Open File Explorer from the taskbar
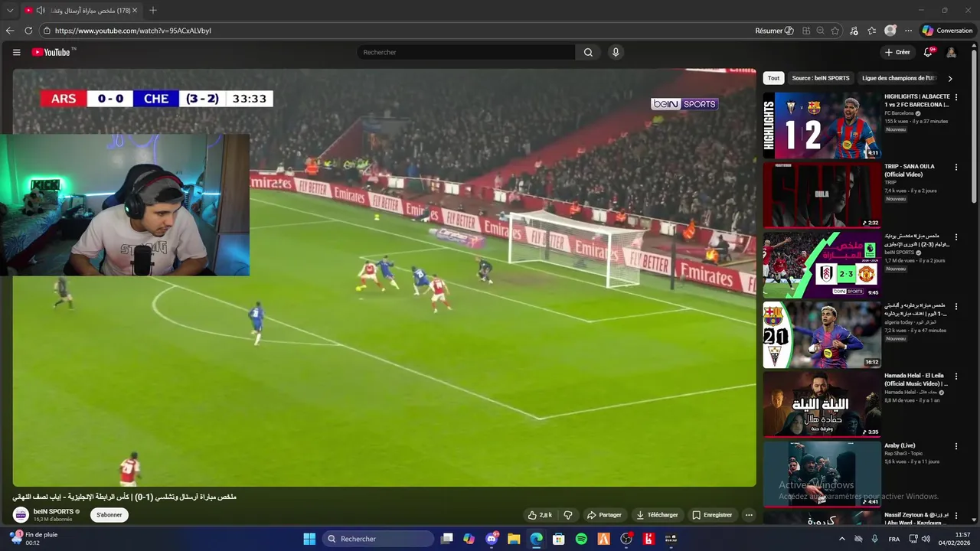This screenshot has width=980, height=551. [514, 539]
